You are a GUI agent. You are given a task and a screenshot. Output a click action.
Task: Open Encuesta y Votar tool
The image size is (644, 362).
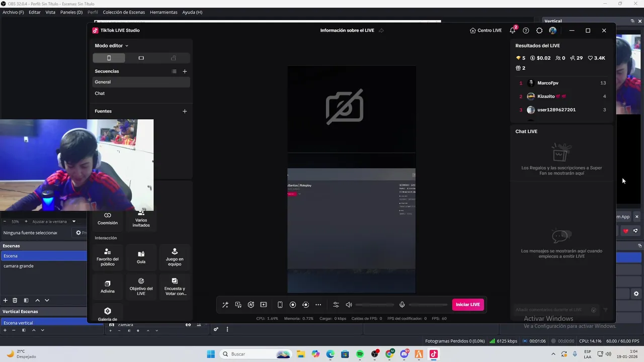[x=175, y=287]
